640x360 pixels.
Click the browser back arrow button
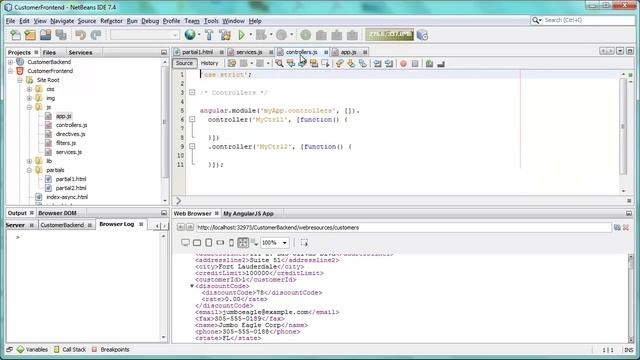[x=181, y=227]
